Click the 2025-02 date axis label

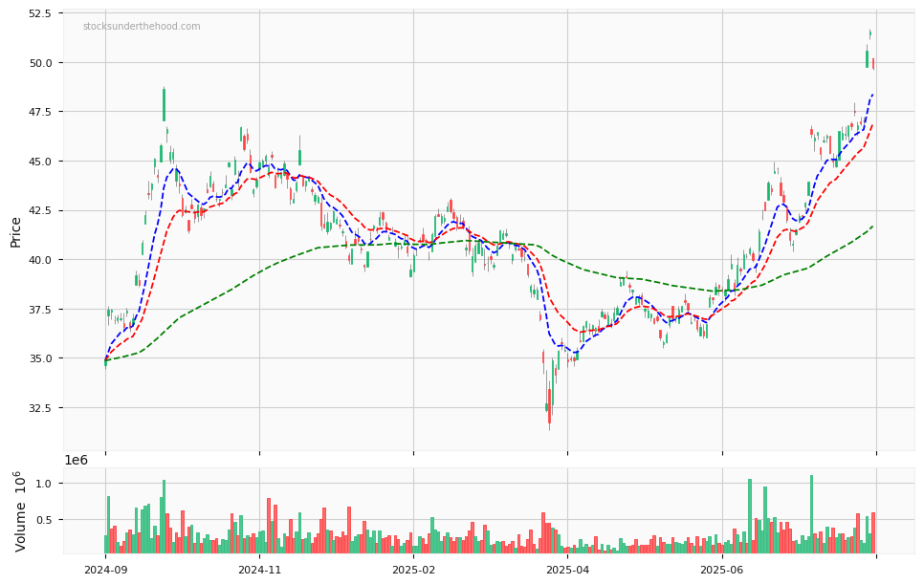point(413,570)
